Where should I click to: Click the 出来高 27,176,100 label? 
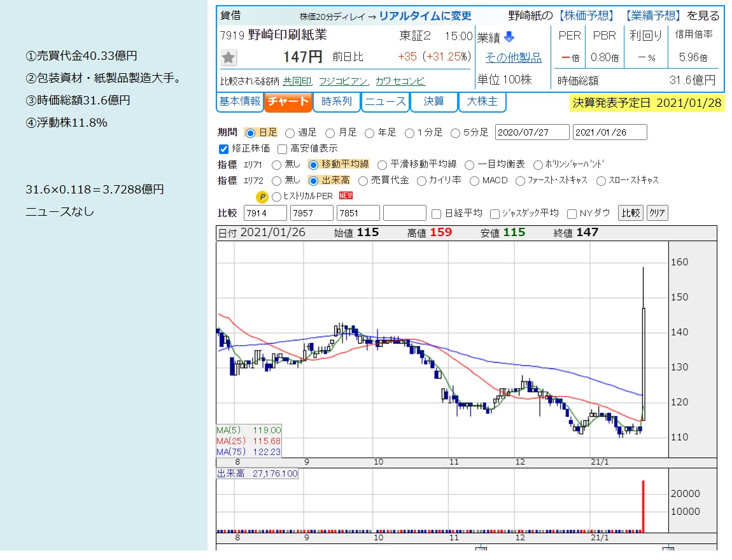257,473
